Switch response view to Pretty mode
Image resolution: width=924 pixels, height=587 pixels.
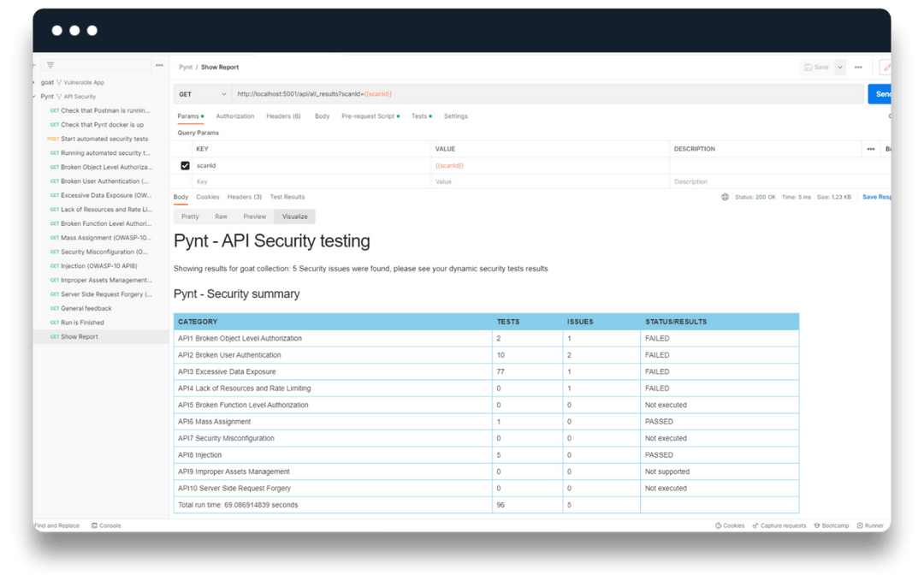190,216
